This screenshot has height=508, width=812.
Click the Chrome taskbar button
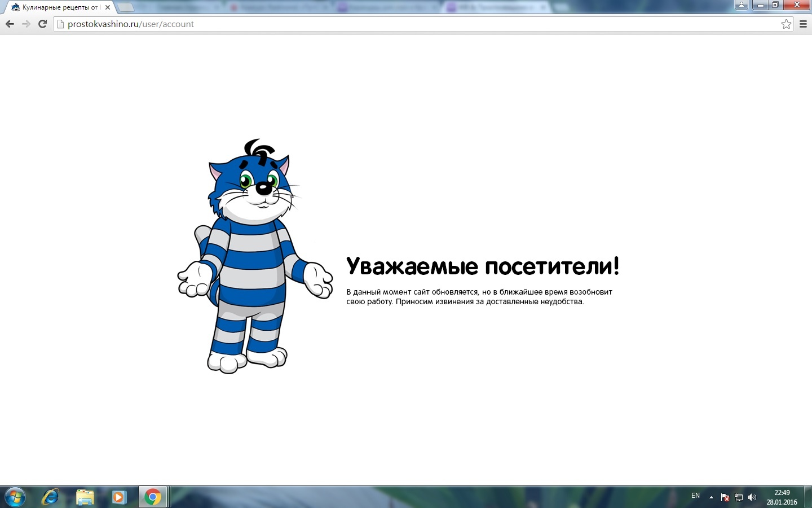pos(152,497)
